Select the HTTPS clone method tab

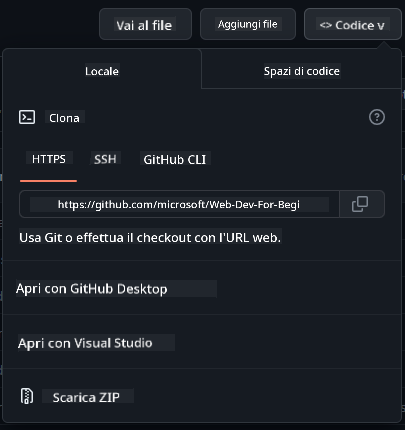(49, 159)
